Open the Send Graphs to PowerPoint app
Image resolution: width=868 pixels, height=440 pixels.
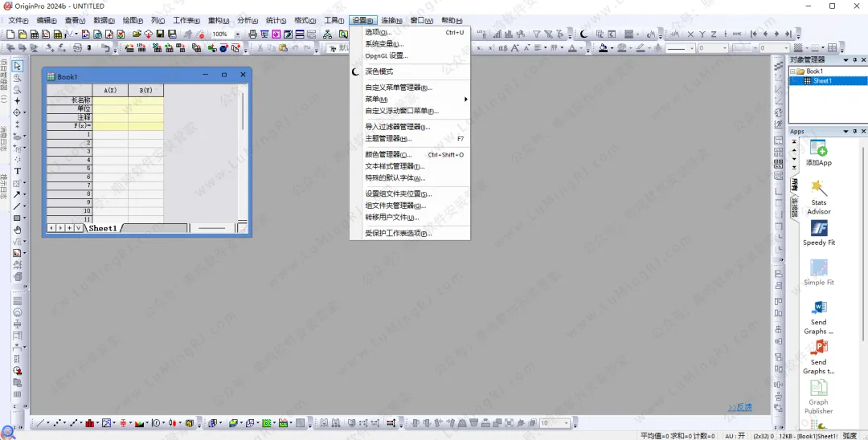(818, 355)
